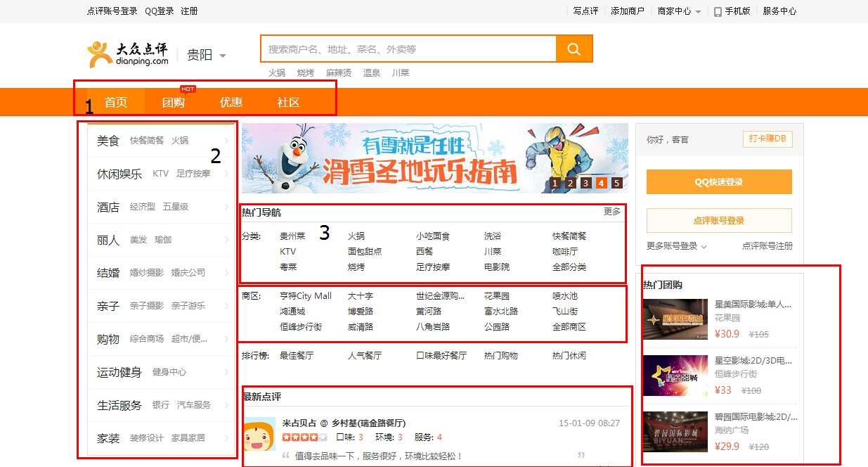Click 更多 in 热门导航 section

pos(612,212)
